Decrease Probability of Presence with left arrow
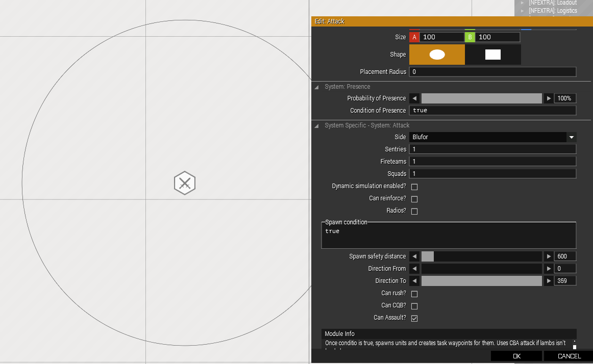The image size is (593, 364). coord(414,98)
